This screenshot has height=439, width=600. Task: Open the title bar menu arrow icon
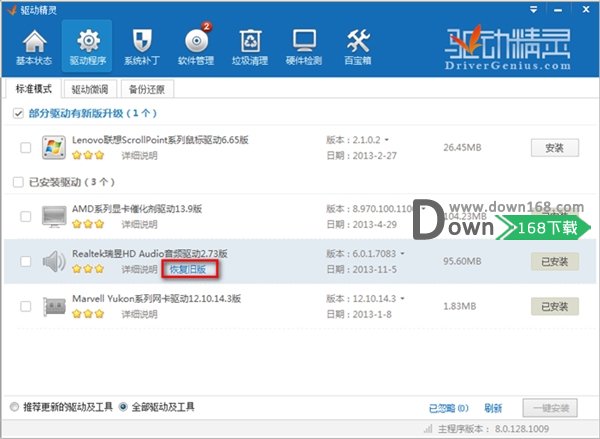coord(533,10)
